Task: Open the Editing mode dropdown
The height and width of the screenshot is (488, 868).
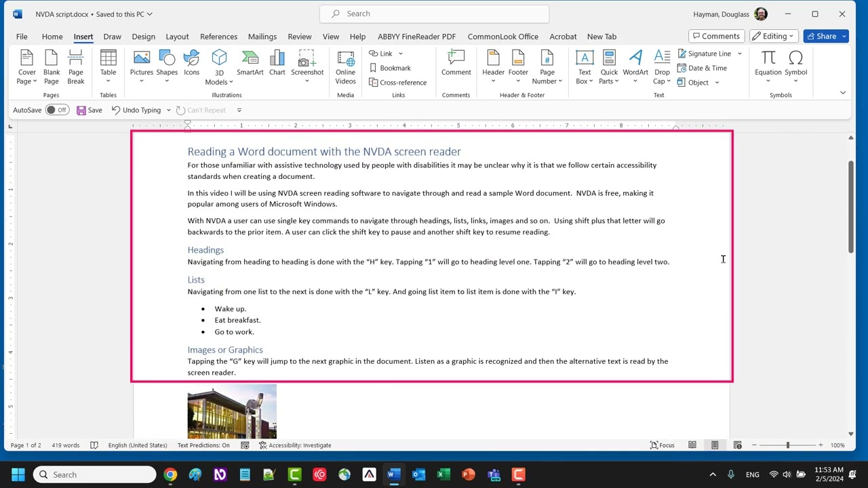Action: pyautogui.click(x=774, y=37)
